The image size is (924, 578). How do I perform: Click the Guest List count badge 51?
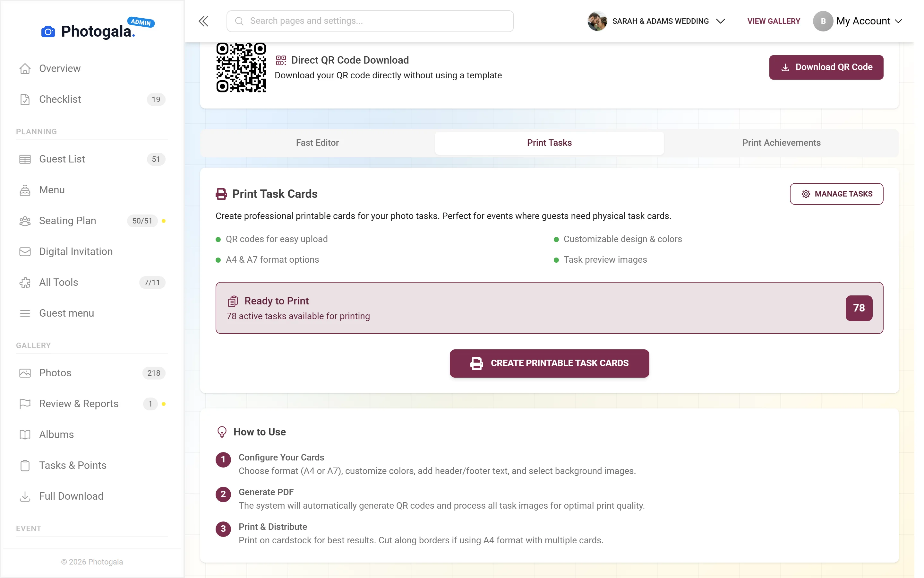point(156,159)
